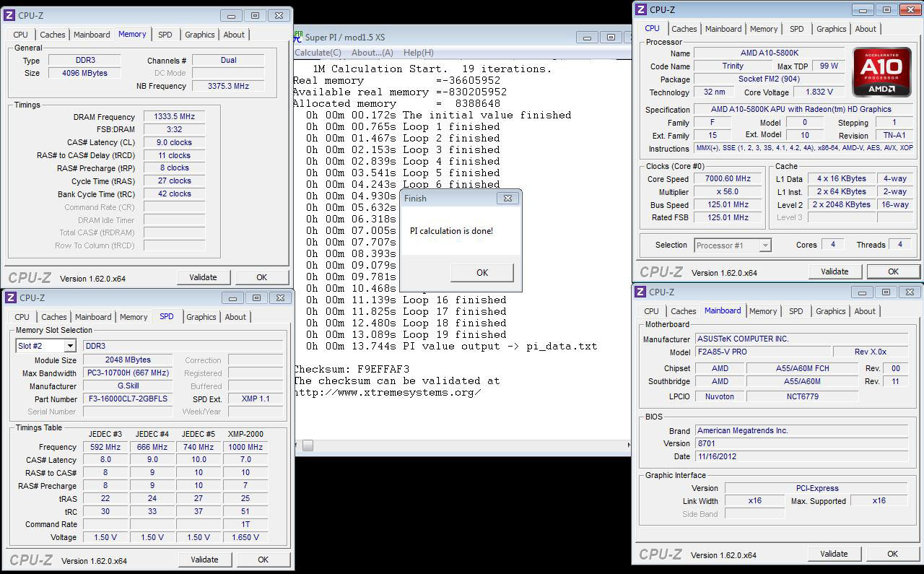
Task: Switch to the CPU tab in the Memory CPU-Z window
Action: click(x=21, y=35)
